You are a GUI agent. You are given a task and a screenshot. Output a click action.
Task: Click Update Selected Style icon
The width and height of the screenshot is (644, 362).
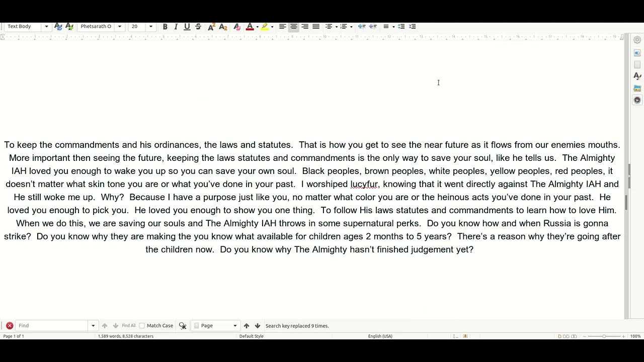click(58, 27)
